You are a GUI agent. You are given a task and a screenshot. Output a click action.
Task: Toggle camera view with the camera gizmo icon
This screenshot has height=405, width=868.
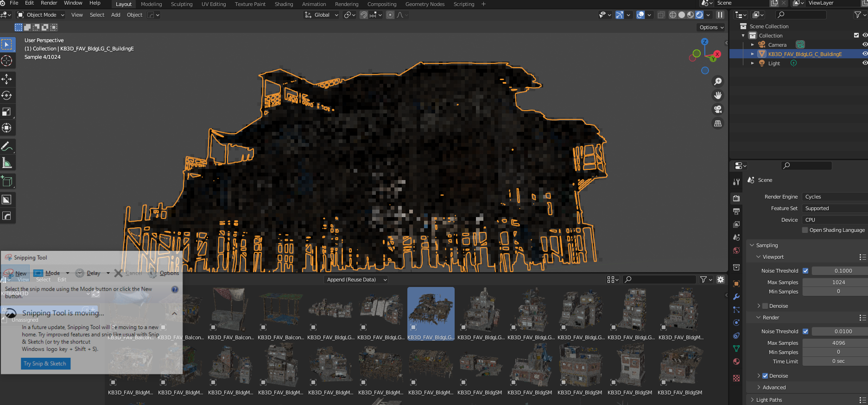point(718,109)
